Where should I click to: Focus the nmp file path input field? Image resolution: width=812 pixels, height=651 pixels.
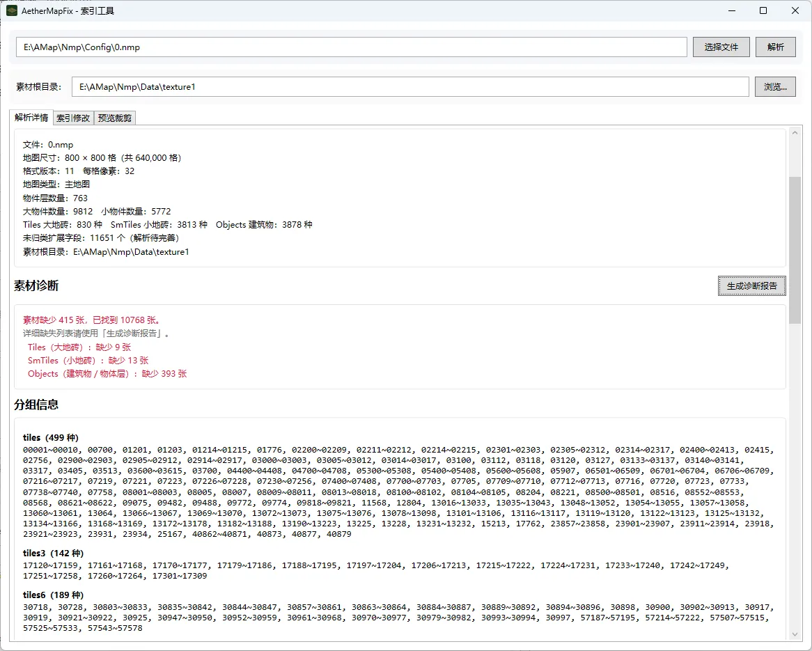pos(352,47)
